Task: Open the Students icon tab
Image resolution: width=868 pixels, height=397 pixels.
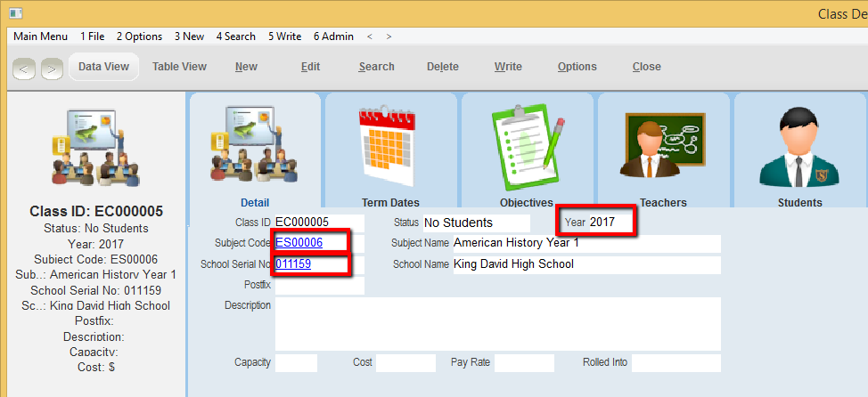Action: point(799,144)
